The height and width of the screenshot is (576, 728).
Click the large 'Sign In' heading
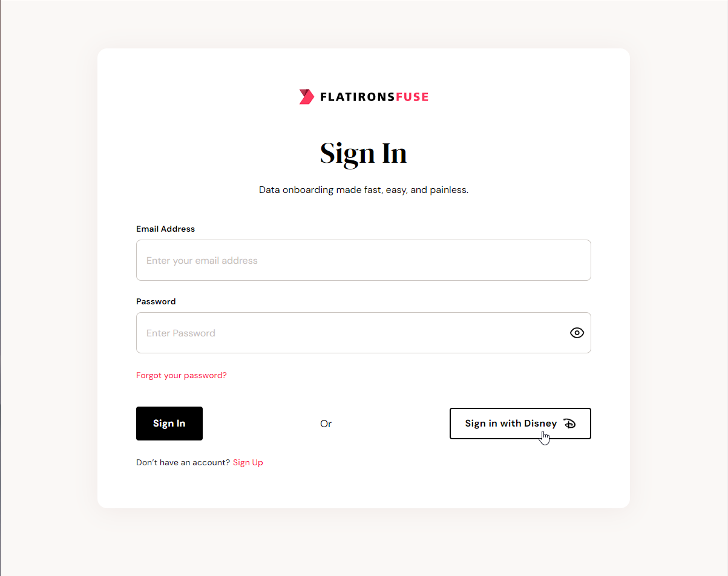(x=363, y=153)
